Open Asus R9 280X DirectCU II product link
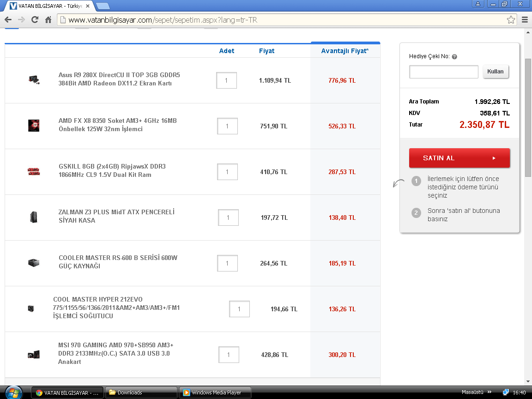This screenshot has height=399, width=532. [119, 79]
